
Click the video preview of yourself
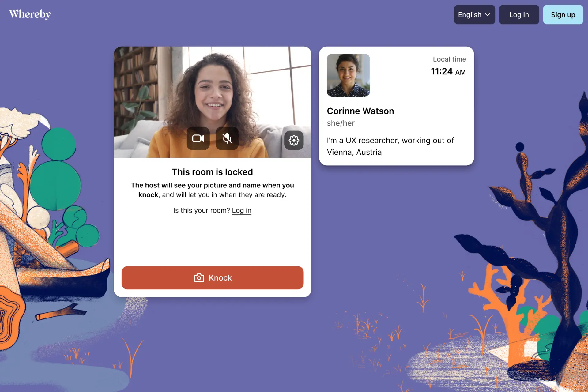click(213, 102)
